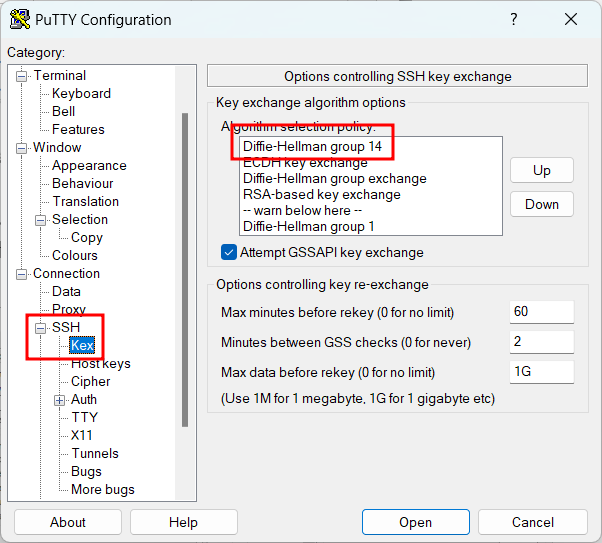
Task: Select the Bugs category
Action: point(86,471)
